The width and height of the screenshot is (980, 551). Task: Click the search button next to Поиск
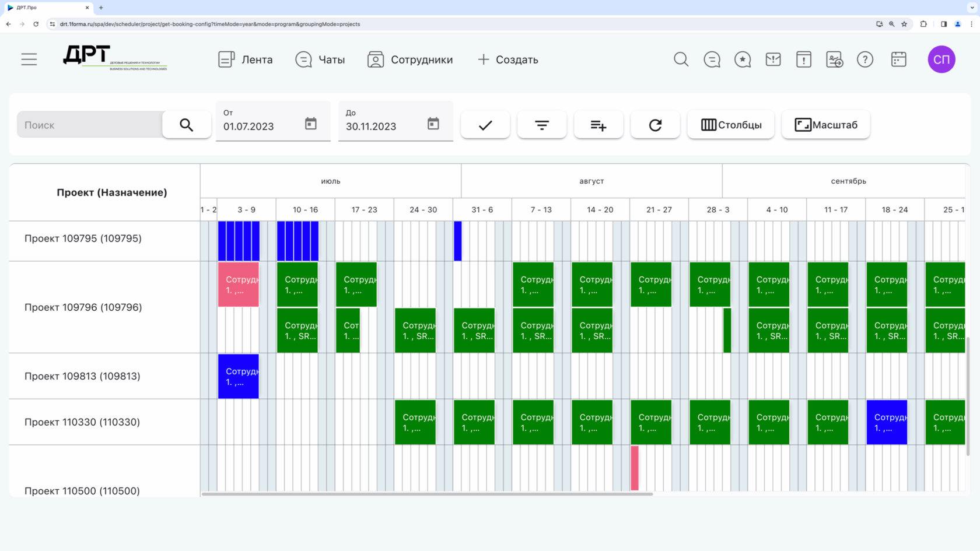(187, 125)
